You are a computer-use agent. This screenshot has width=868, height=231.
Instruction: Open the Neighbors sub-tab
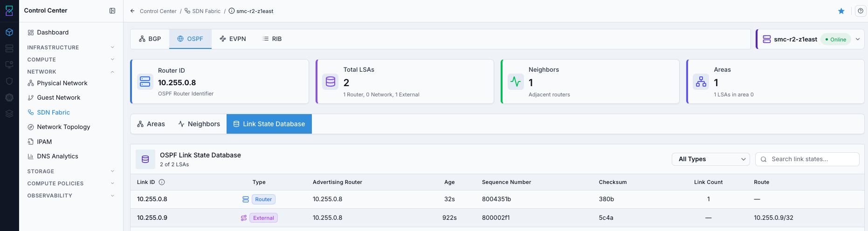(x=199, y=124)
